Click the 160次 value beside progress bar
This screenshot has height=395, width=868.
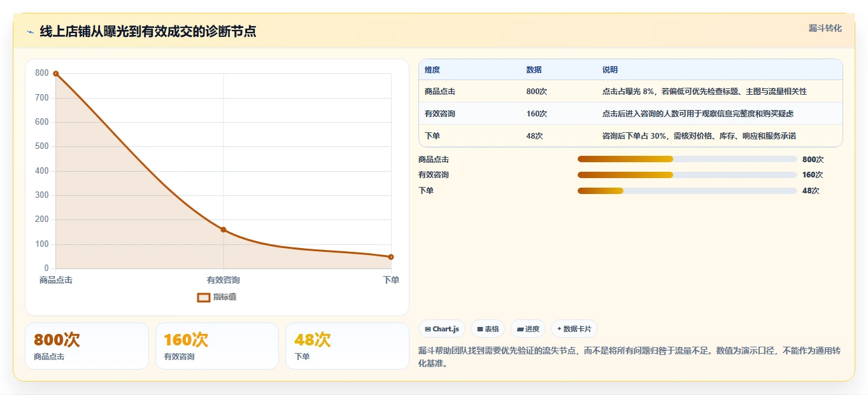pos(813,175)
